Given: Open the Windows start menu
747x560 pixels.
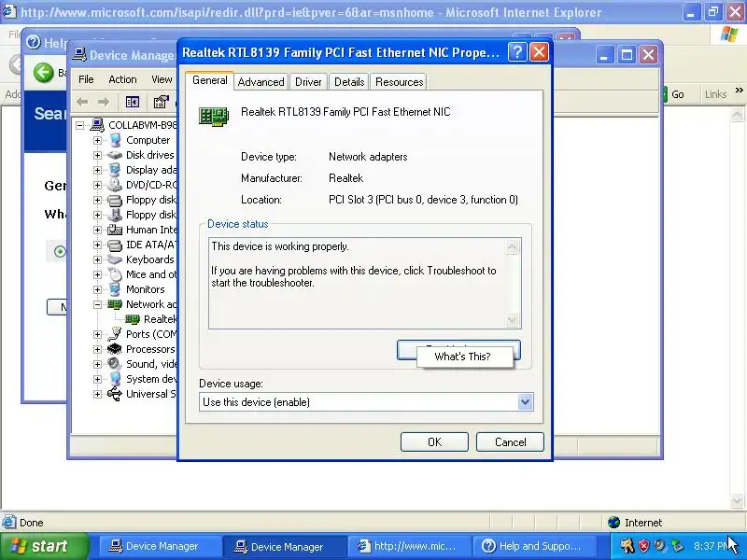Looking at the screenshot, I should [44, 546].
